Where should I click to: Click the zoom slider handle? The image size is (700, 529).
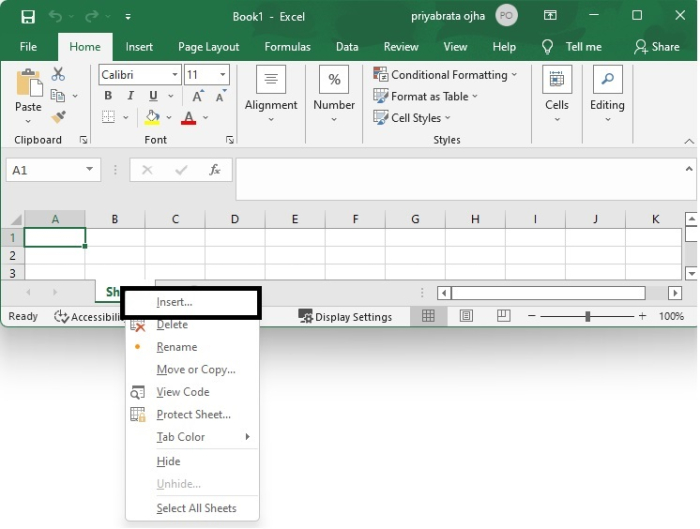[x=588, y=316]
